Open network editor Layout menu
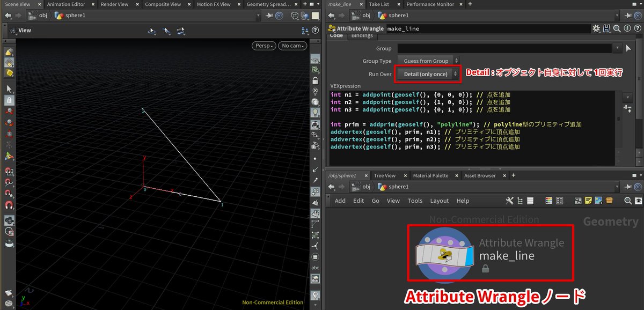The width and height of the screenshot is (644, 310). [439, 201]
